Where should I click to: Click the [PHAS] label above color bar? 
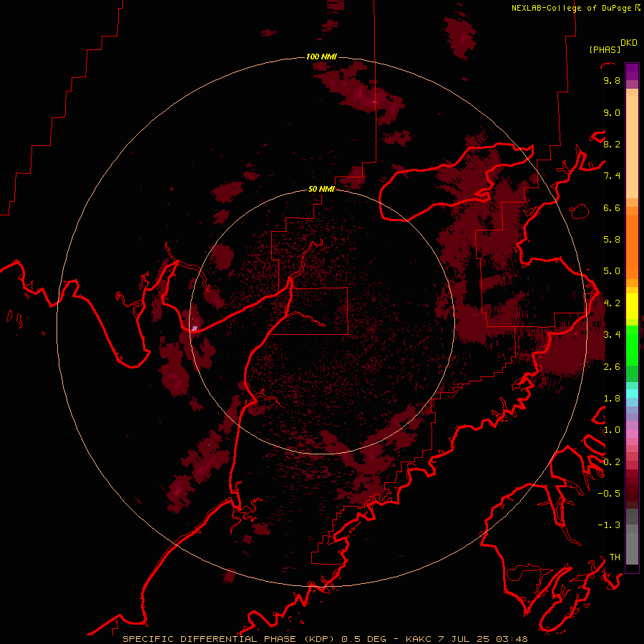point(605,49)
